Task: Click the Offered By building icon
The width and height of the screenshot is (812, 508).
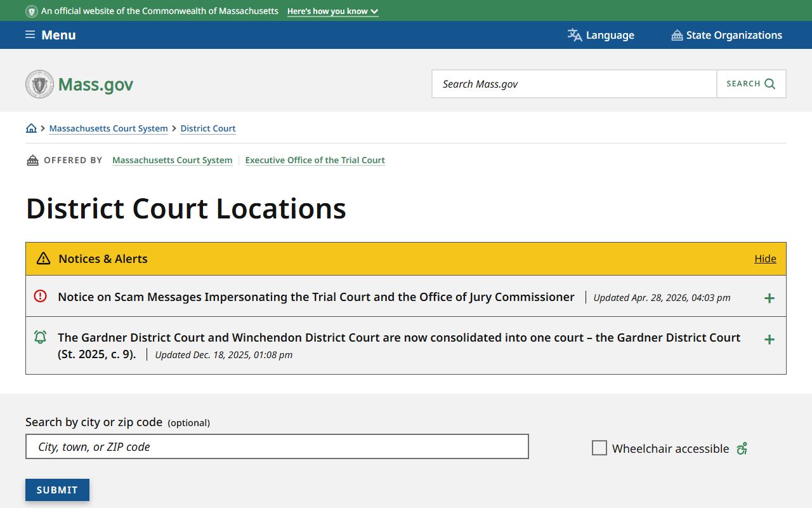Action: click(x=32, y=160)
